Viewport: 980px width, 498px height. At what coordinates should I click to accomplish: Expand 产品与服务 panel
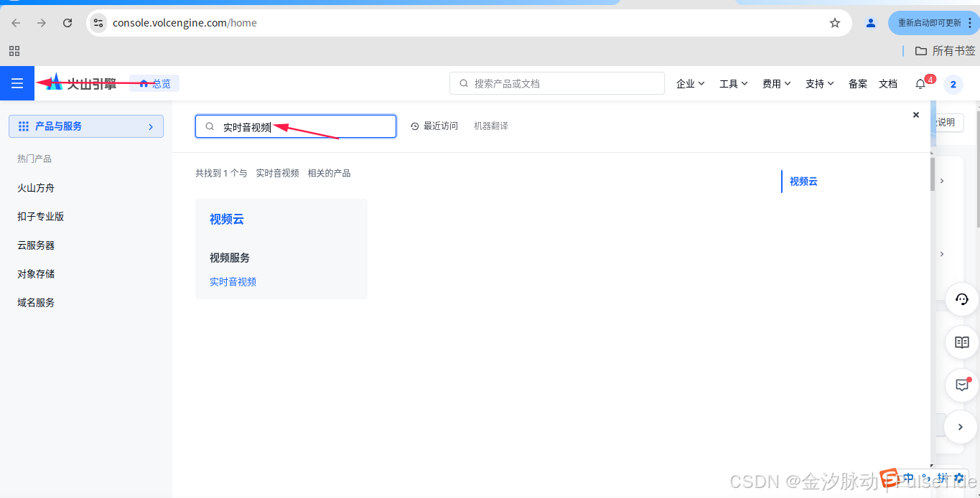point(86,126)
